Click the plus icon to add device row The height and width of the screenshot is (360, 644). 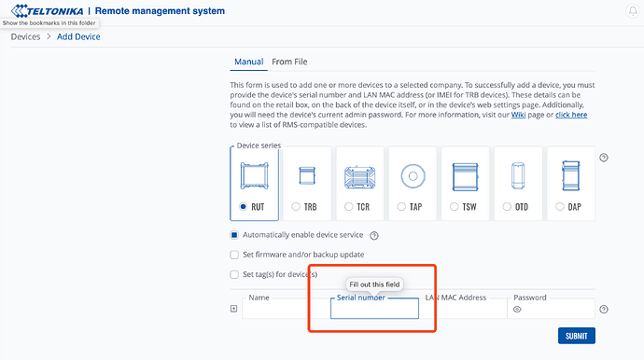point(233,309)
